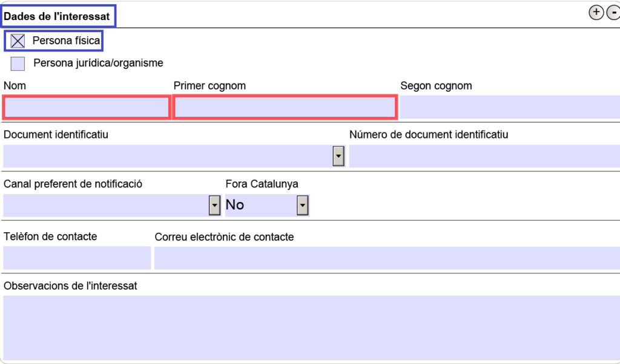Click the 'Observacions de l'interessat' label text
This screenshot has height=364, width=620.
coord(70,285)
